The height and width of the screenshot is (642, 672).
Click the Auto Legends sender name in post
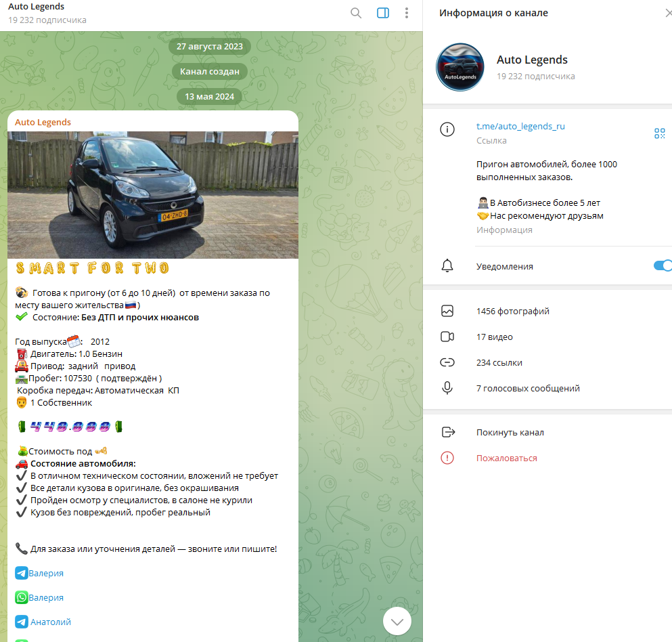43,122
